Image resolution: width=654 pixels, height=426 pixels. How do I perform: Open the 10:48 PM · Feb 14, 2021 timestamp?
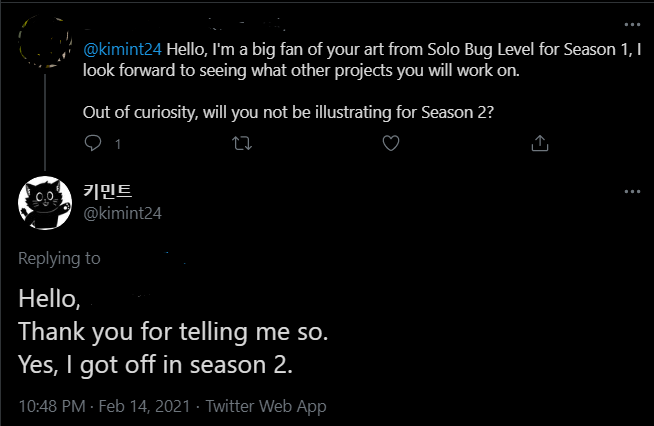[104, 406]
